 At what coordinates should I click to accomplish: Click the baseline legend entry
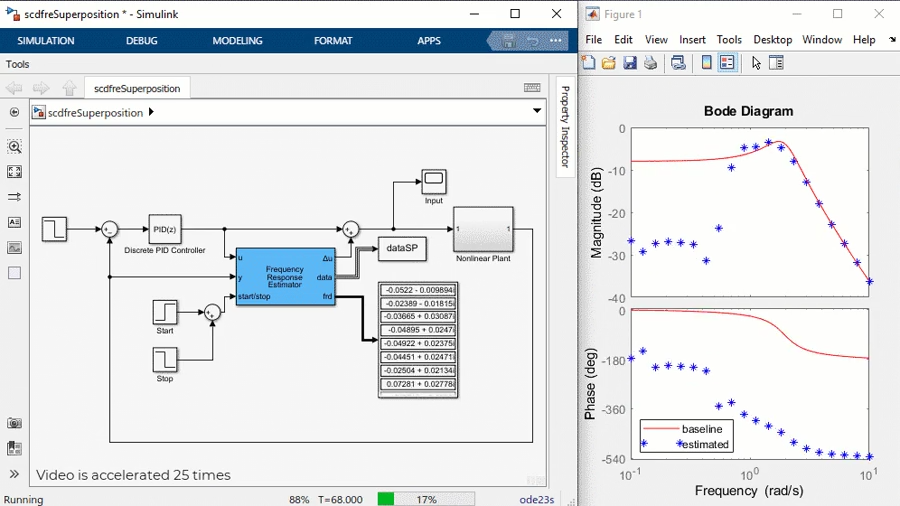(x=701, y=429)
